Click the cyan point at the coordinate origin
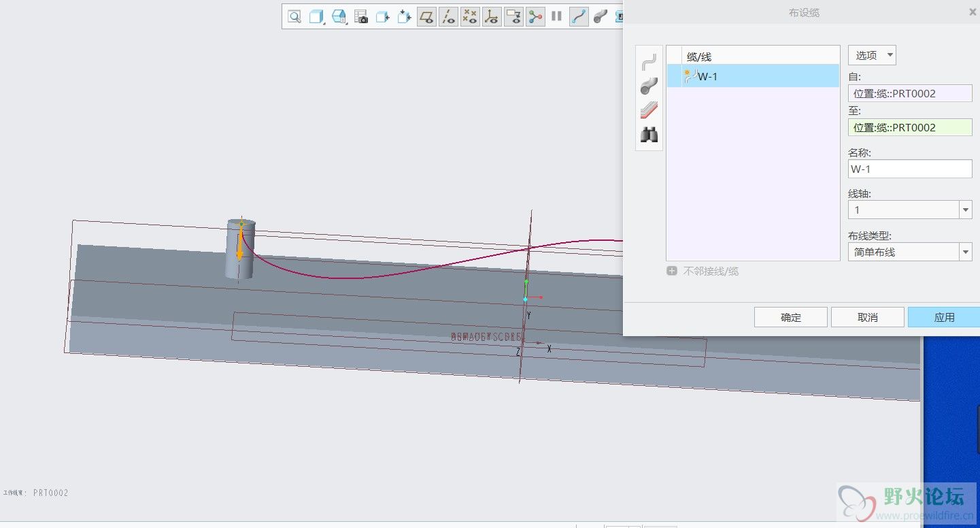The width and height of the screenshot is (980, 528). [x=525, y=299]
